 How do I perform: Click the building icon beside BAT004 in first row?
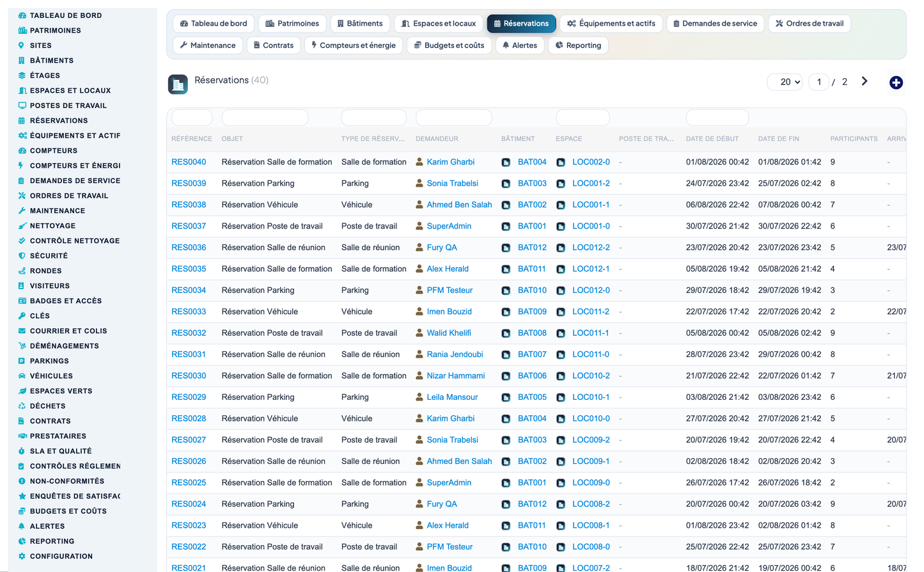point(506,163)
